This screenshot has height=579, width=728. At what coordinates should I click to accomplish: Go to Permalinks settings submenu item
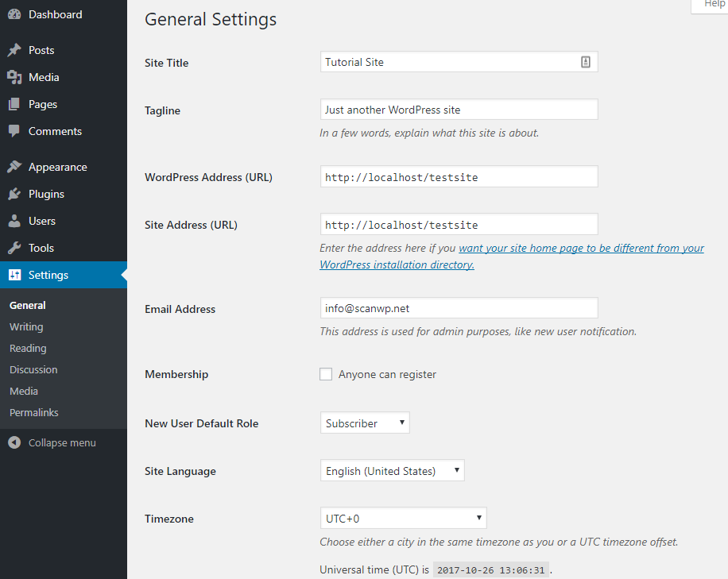34,412
